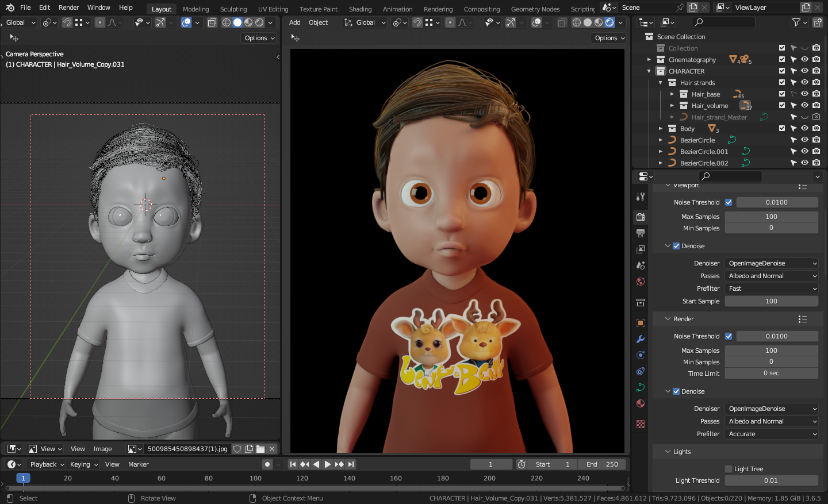Viewport: 828px width, 504px height.
Task: Open the image file browser folder icon
Action: coord(260,449)
